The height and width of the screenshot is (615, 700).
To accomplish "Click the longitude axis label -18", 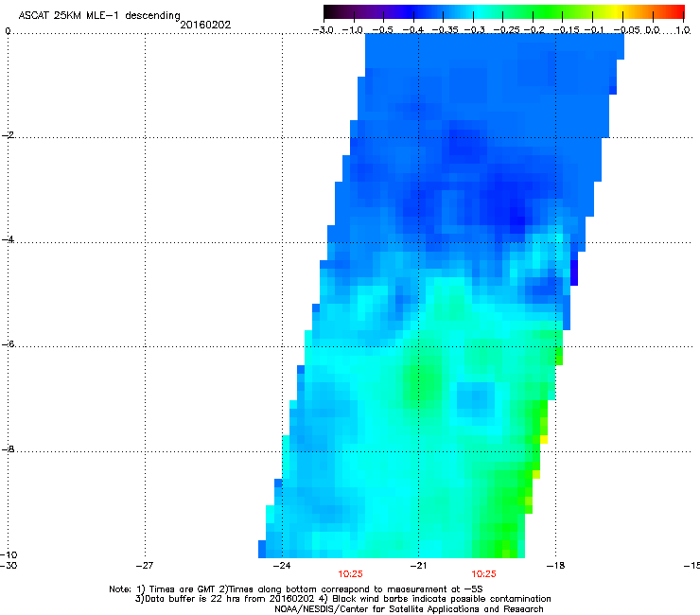I will coord(555,565).
